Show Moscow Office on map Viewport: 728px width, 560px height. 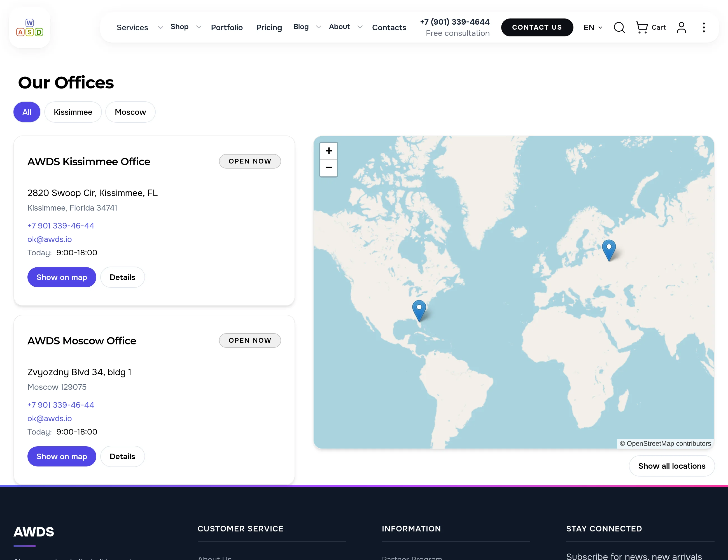coord(62,457)
